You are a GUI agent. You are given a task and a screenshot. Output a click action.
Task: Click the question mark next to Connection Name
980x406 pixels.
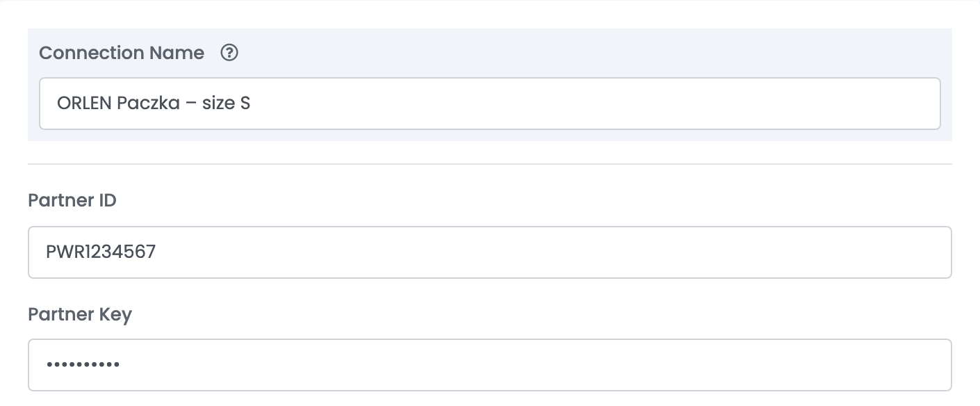[x=229, y=53]
